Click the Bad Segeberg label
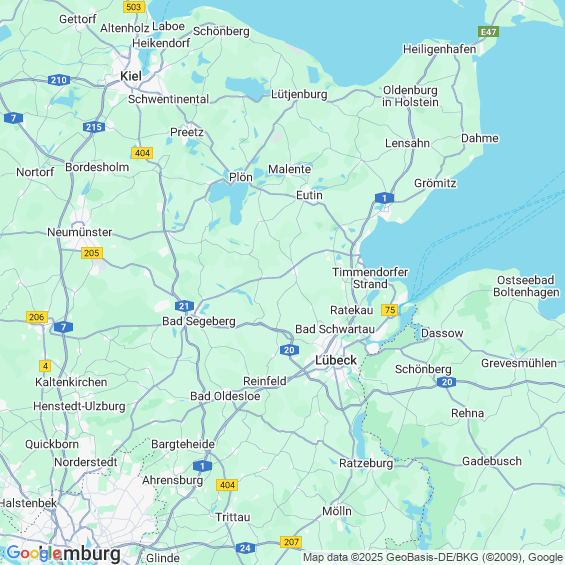Viewport: 565px width, 565px height. pos(199,321)
